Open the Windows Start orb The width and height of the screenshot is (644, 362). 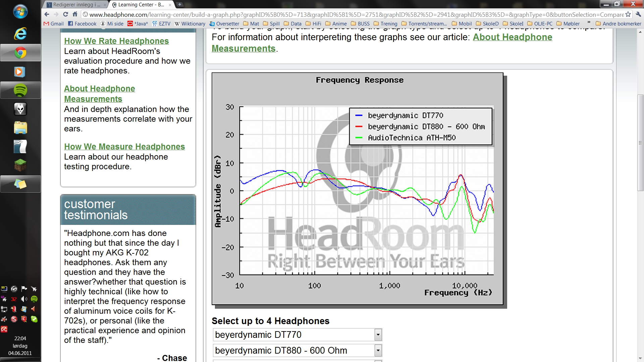20,12
